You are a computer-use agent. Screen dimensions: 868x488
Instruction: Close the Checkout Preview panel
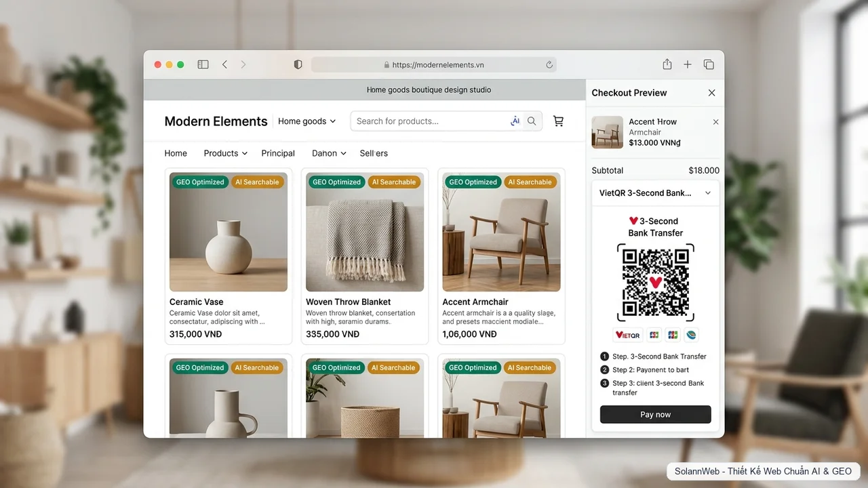coord(711,93)
